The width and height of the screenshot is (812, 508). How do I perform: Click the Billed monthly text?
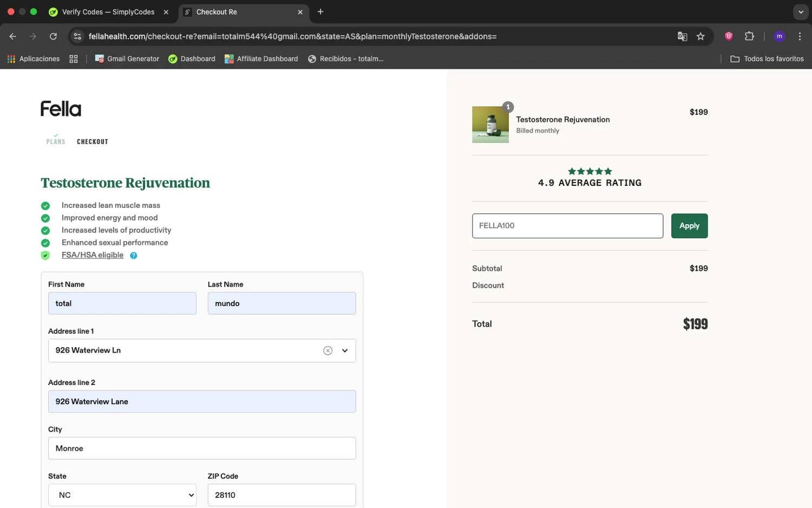(x=538, y=131)
